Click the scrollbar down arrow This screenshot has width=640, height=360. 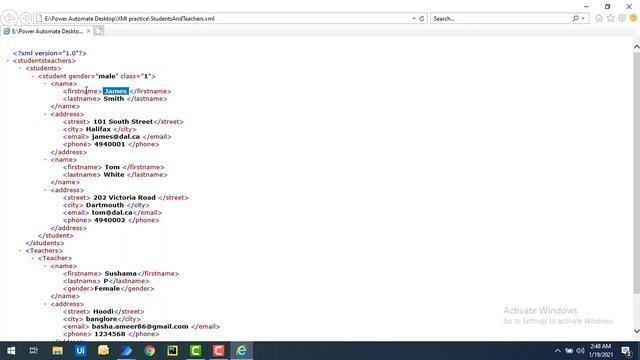(x=636, y=331)
